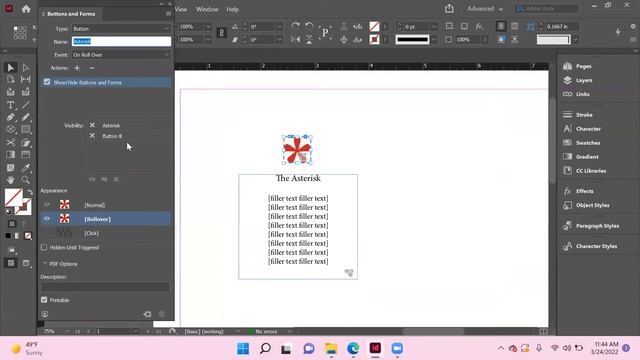Click the Adobe Stock search field
Image resolution: width=640 pixels, height=360 pixels.
click(x=546, y=9)
